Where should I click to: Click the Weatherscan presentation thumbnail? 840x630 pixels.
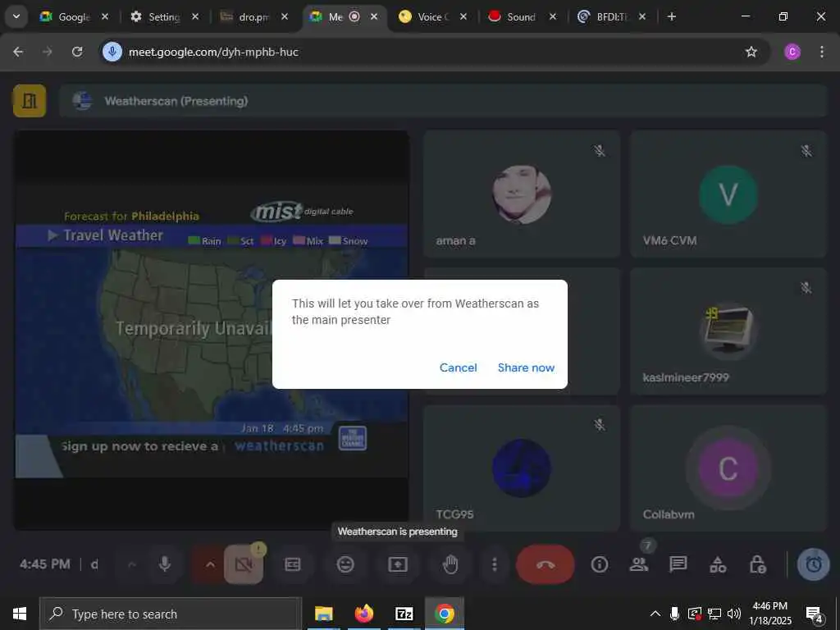point(212,331)
